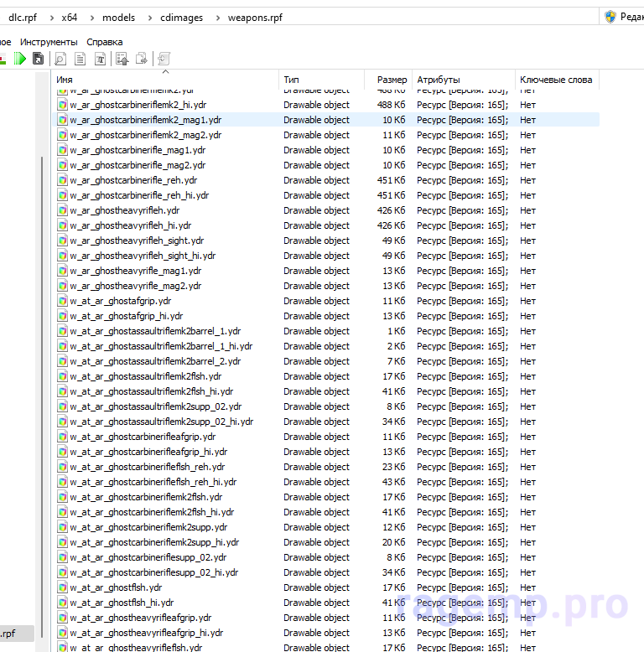Image resolution: width=644 pixels, height=652 pixels.
Task: Click file icon of w_ar_ghostheavyrifle_mag1.ydr
Action: [x=62, y=271]
